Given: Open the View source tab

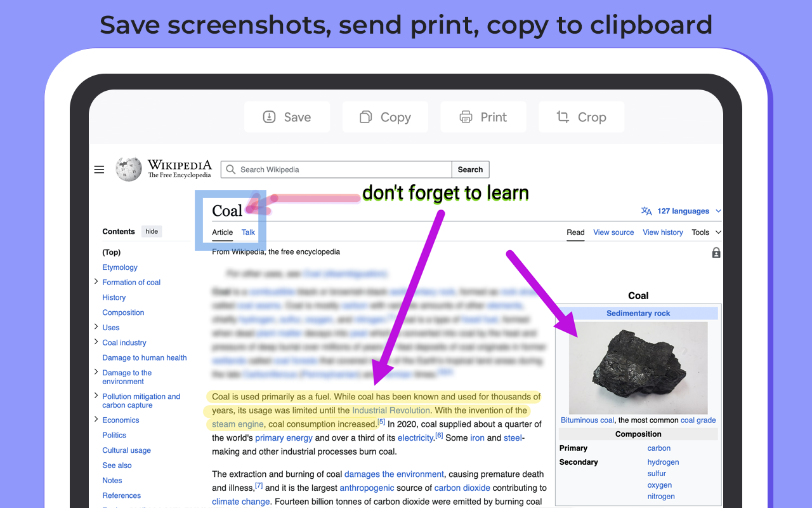Looking at the screenshot, I should tap(613, 232).
